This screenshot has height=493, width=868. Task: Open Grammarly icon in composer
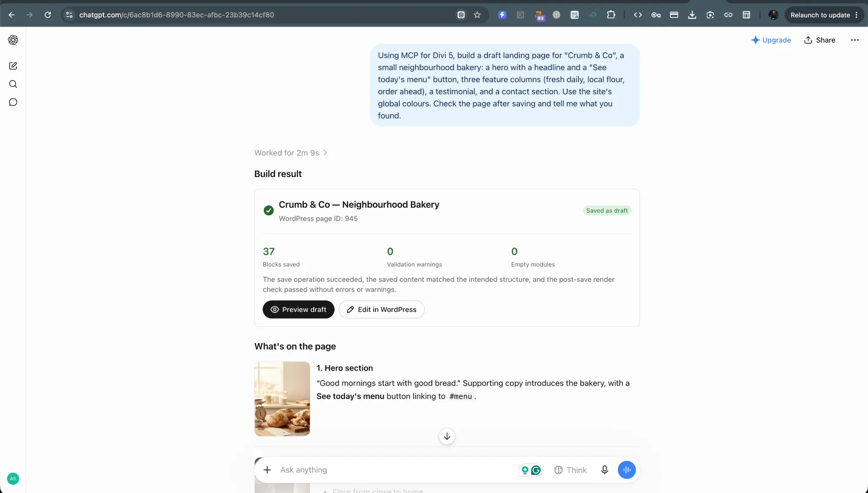coord(536,470)
